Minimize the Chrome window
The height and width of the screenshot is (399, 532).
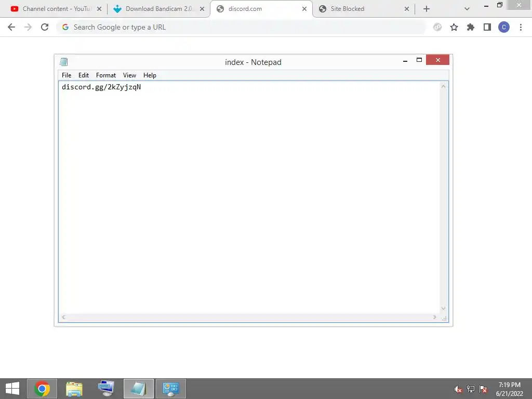[x=486, y=5]
